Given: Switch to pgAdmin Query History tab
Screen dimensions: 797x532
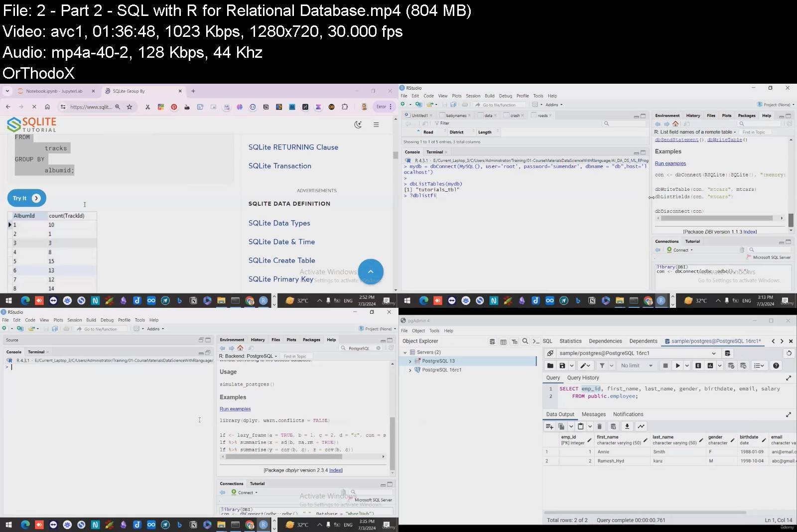Looking at the screenshot, I should coord(583,378).
